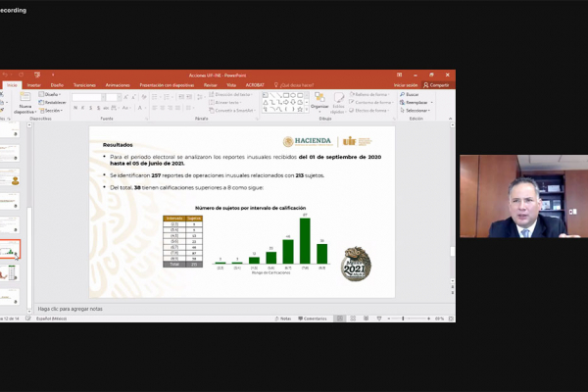Switch to the Insertar tab
This screenshot has width=588, height=392.
click(x=33, y=85)
